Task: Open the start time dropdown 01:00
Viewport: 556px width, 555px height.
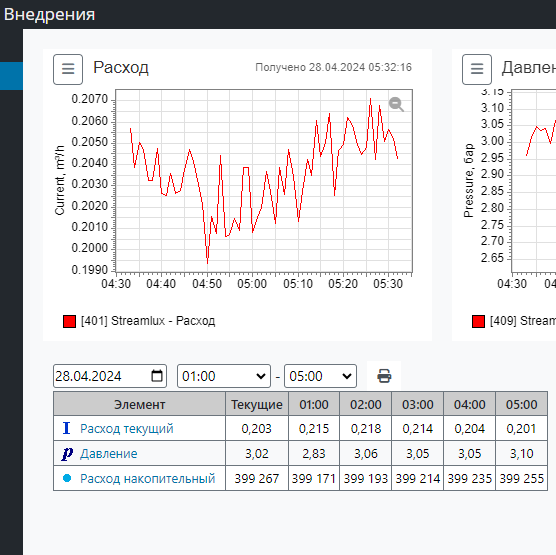Action: tap(224, 376)
